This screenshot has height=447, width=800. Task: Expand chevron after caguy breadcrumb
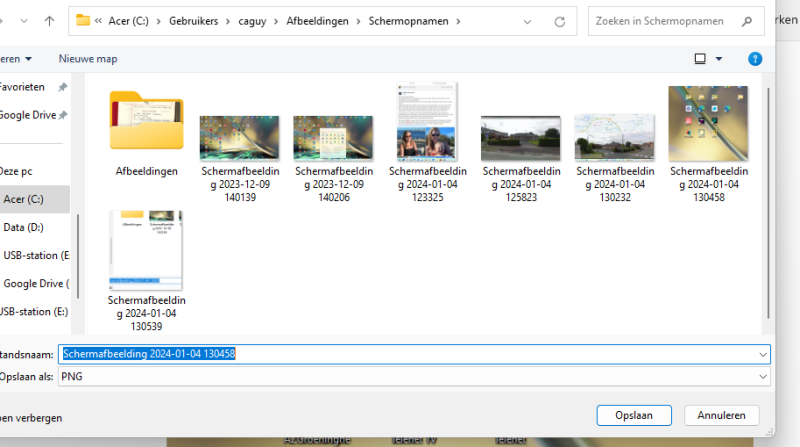(276, 21)
